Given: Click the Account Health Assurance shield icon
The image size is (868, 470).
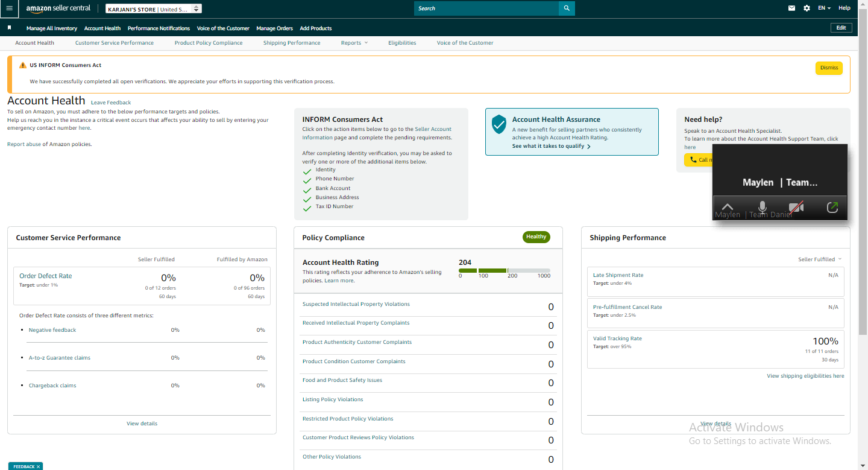Looking at the screenshot, I should [x=498, y=124].
